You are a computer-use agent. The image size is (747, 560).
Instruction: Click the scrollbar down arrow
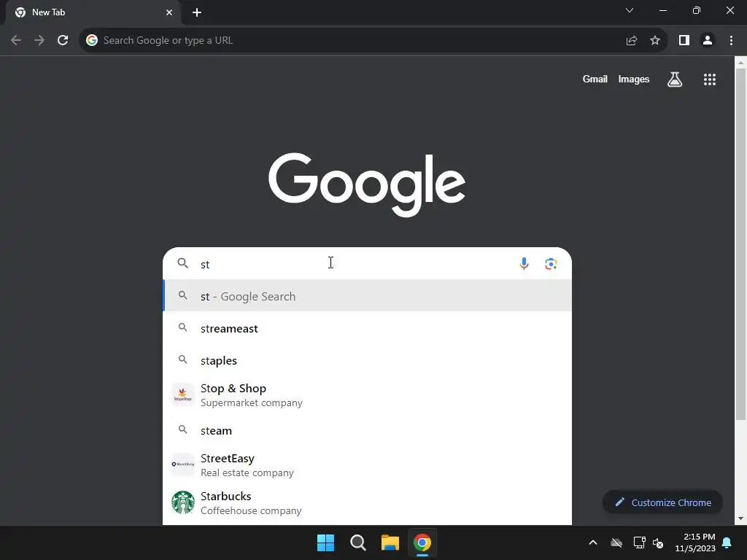tap(740, 518)
